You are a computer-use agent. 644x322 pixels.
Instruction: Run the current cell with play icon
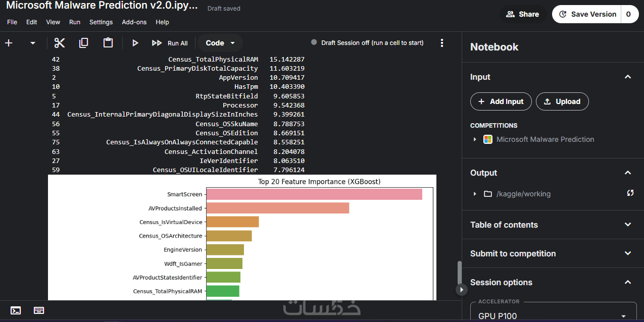[x=135, y=43]
